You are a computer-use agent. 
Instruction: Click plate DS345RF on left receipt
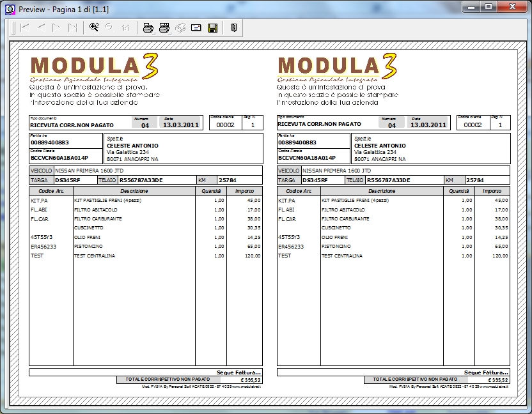click(68, 180)
